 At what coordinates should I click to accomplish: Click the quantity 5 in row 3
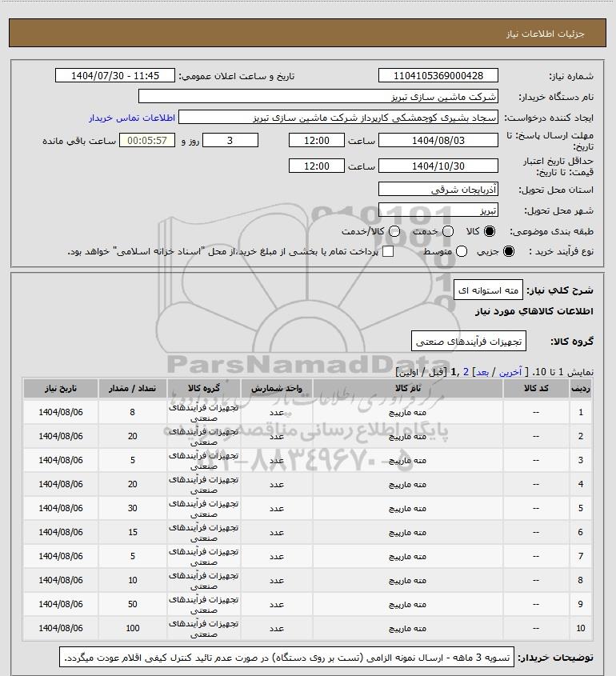pos(132,461)
